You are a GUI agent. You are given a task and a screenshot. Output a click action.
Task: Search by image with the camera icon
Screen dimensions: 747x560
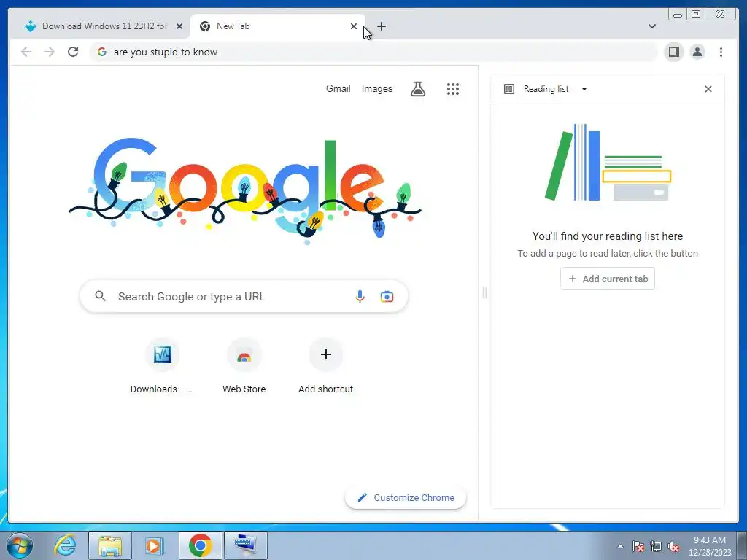[x=387, y=296]
